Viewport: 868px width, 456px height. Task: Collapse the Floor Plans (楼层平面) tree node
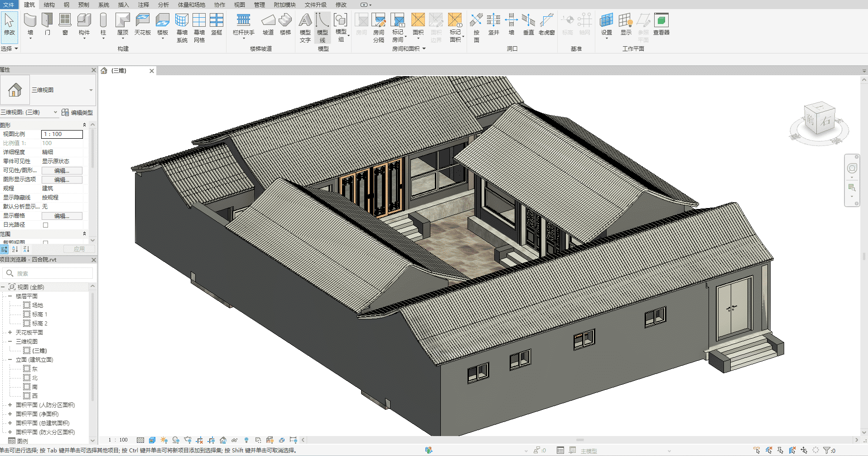pos(10,296)
